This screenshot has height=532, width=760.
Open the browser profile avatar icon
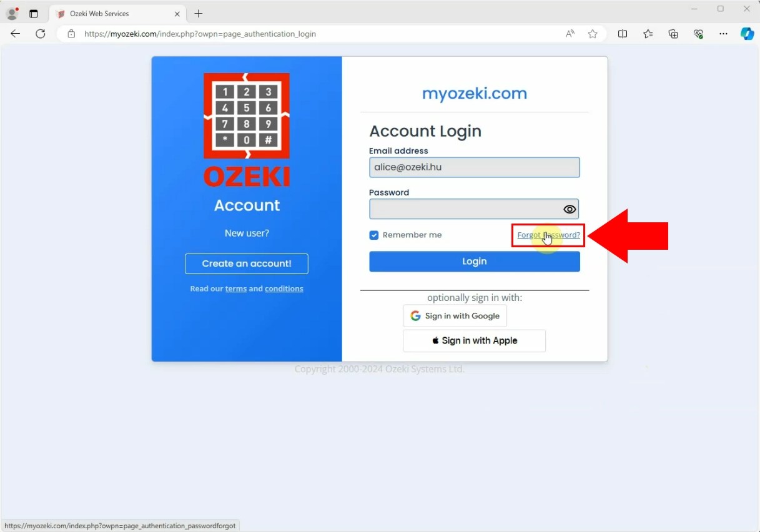[x=12, y=14]
